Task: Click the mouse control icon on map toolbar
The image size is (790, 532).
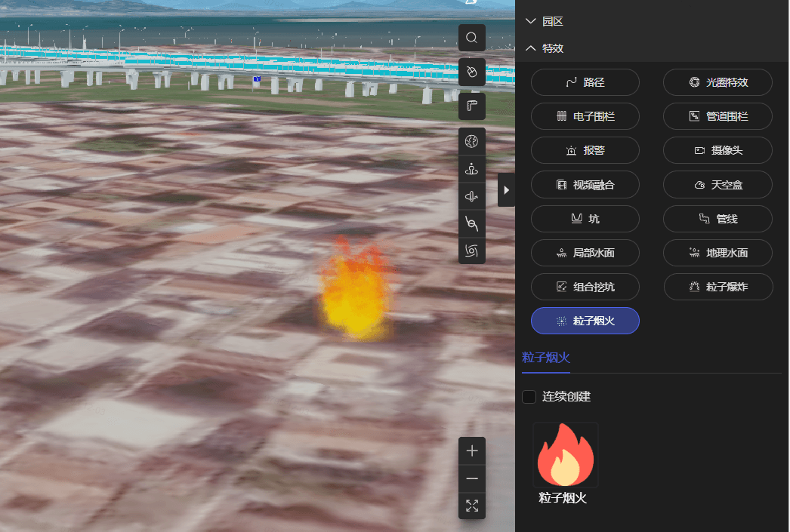Action: point(472,72)
